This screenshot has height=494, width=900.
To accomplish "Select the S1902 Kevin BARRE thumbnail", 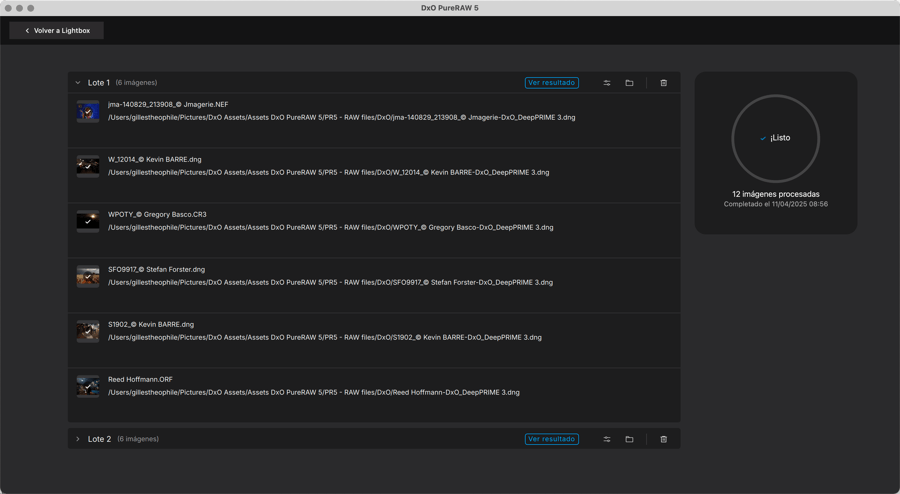I will 88,331.
